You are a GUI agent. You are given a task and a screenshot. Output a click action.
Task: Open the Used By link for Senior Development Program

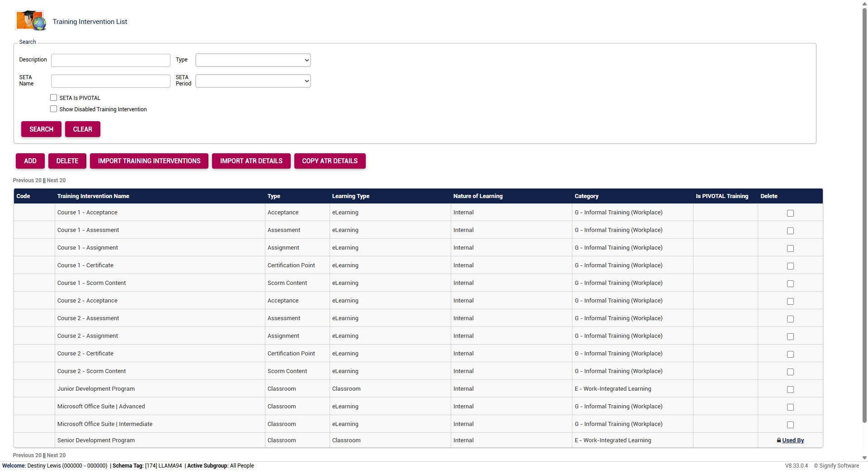(x=793, y=440)
